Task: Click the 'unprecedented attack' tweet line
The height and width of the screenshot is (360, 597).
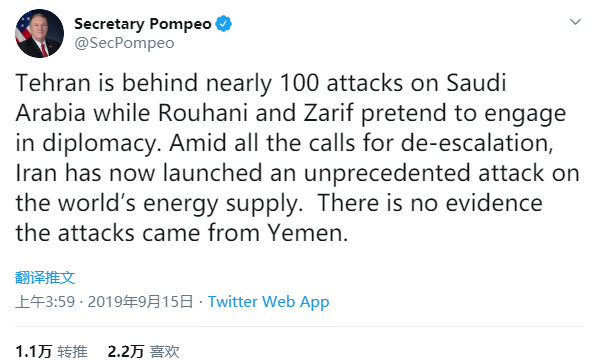Action: [297, 173]
